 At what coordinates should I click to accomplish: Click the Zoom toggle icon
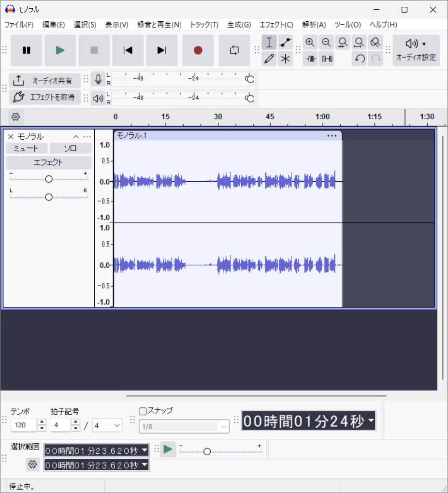point(376,43)
